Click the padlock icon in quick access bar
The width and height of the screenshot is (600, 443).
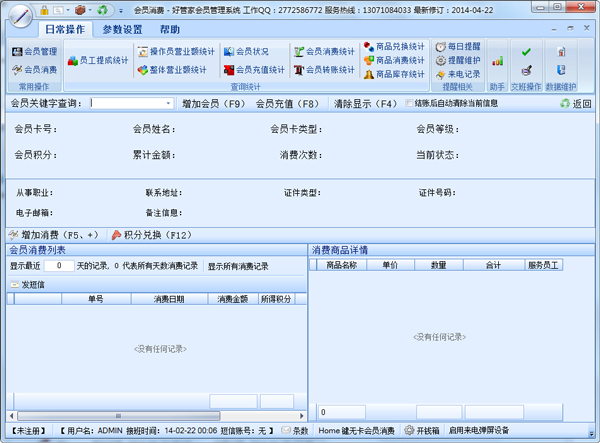pyautogui.click(x=44, y=10)
